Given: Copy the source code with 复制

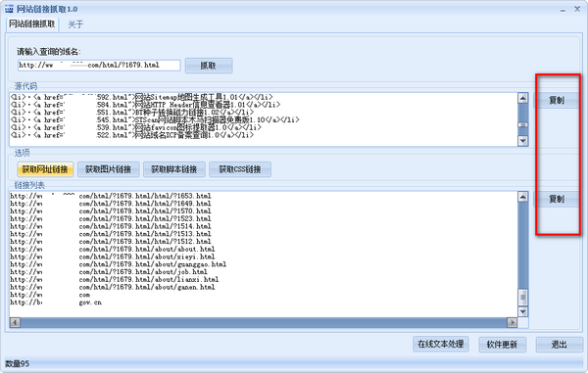Looking at the screenshot, I should [557, 101].
